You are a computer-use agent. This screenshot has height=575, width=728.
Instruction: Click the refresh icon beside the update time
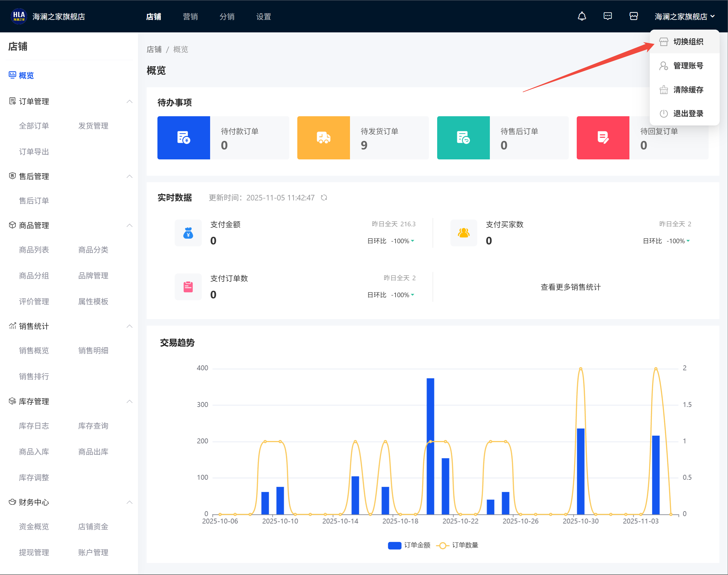pos(324,198)
